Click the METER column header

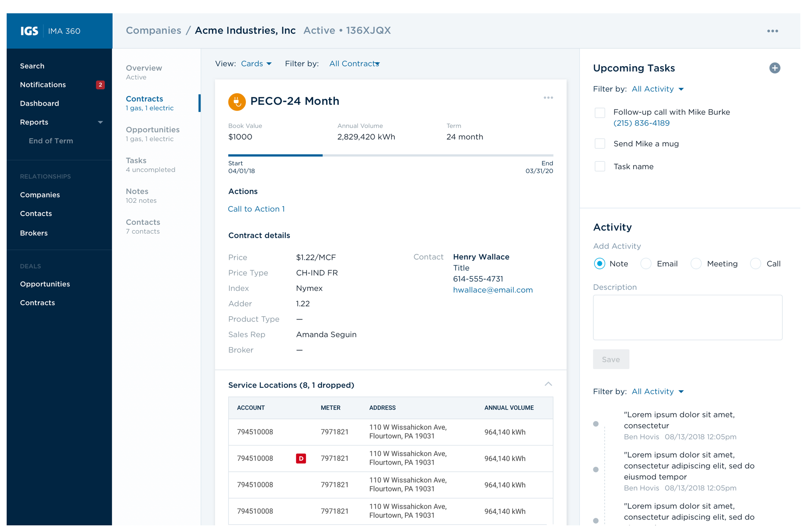click(331, 408)
